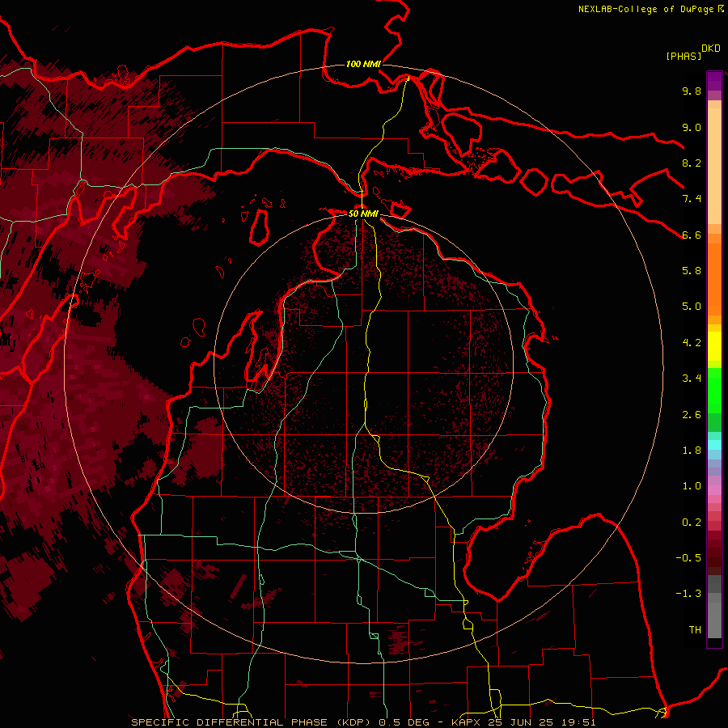Click the 5.8 colorbar value
728x728 pixels.
point(692,271)
